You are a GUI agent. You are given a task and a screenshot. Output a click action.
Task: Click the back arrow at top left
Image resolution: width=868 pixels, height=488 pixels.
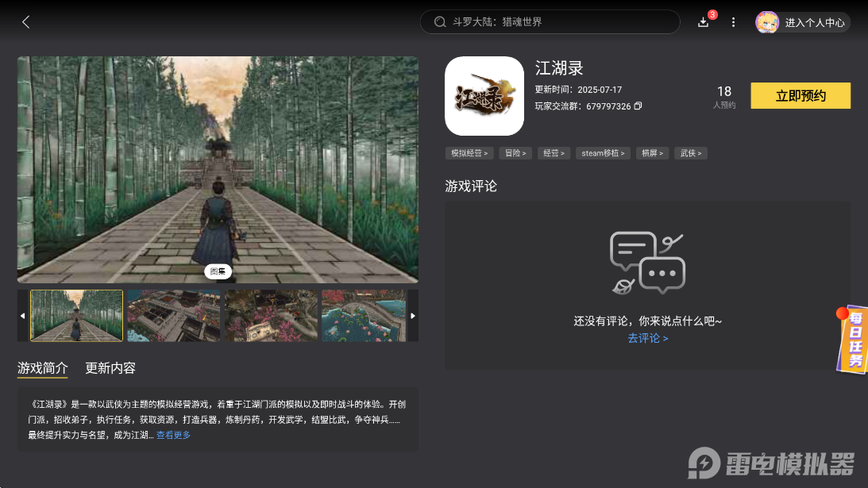coord(25,21)
